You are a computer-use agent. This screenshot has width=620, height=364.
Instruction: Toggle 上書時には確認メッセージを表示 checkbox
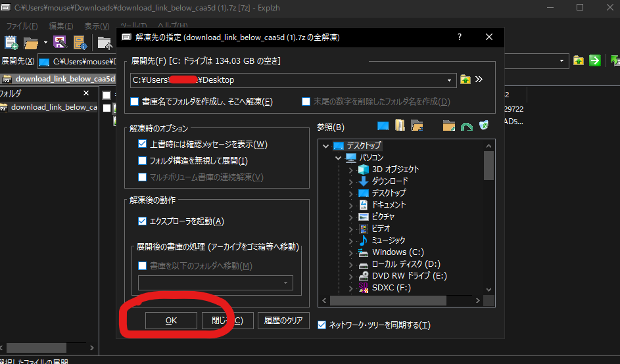(142, 144)
